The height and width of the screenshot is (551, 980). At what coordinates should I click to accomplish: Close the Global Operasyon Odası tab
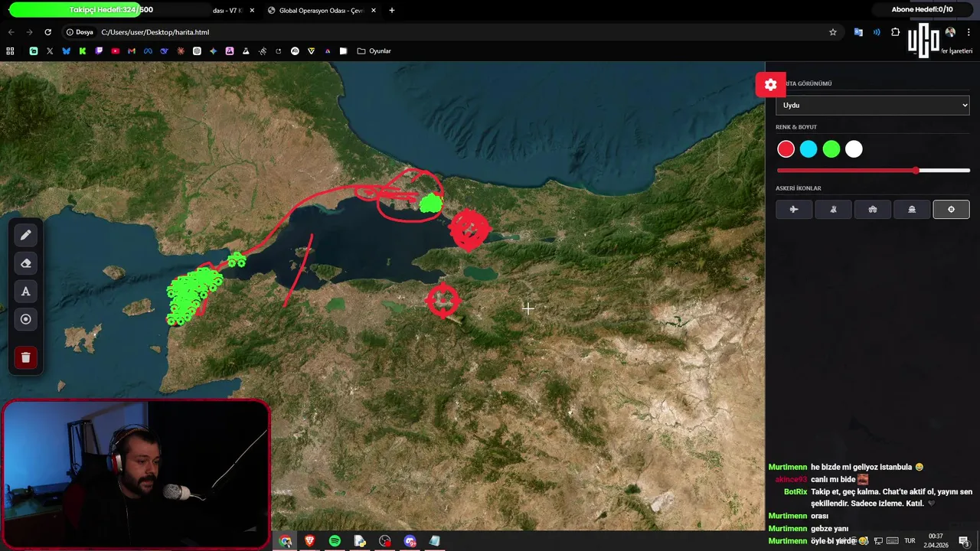coord(374,11)
